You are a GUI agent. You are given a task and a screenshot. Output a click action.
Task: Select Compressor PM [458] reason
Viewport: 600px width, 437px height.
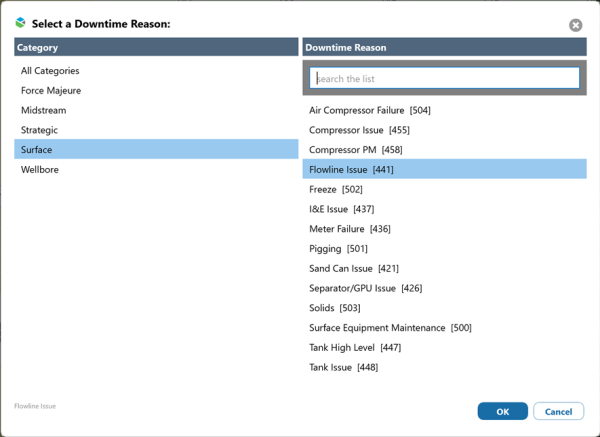point(356,150)
